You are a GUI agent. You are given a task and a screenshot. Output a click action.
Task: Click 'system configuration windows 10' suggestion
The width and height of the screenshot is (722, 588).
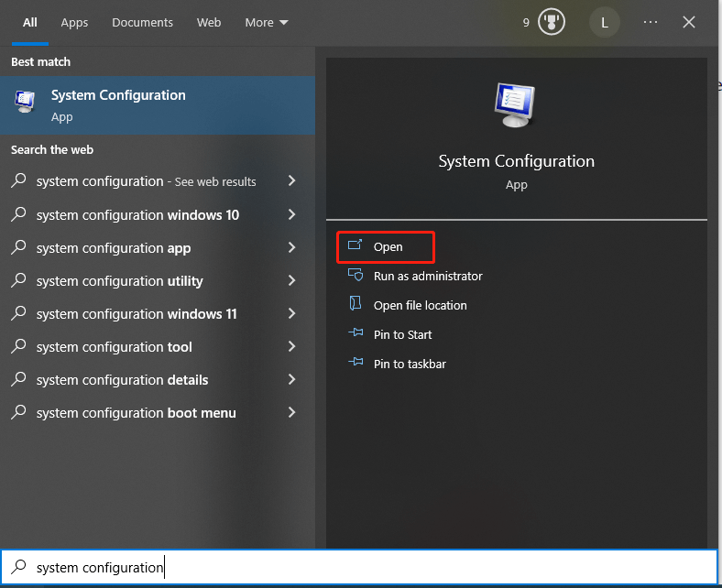137,215
